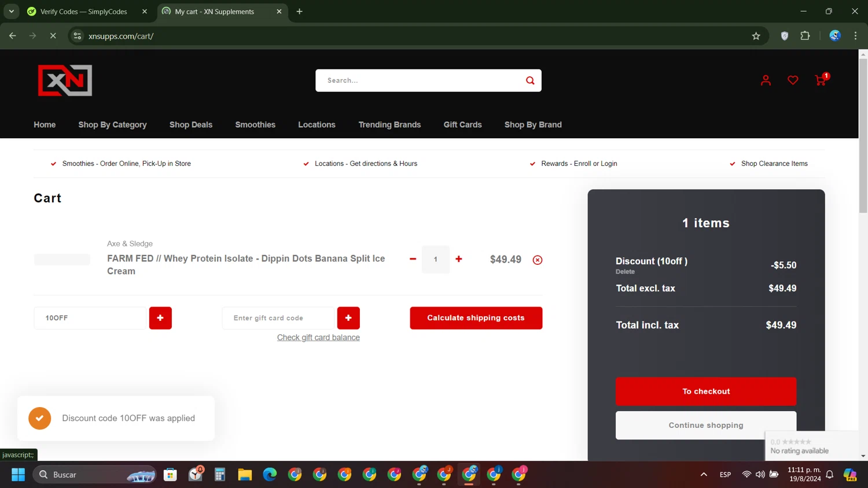Increase quantity with the plus icon
868x488 pixels.
459,259
